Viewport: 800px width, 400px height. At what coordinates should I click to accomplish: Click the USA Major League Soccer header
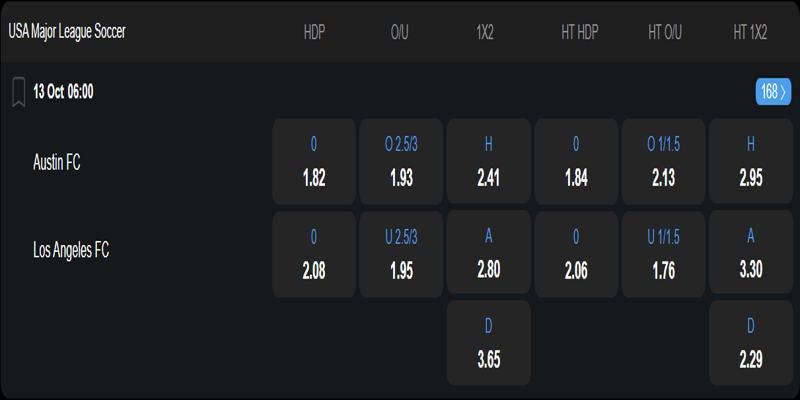click(67, 31)
